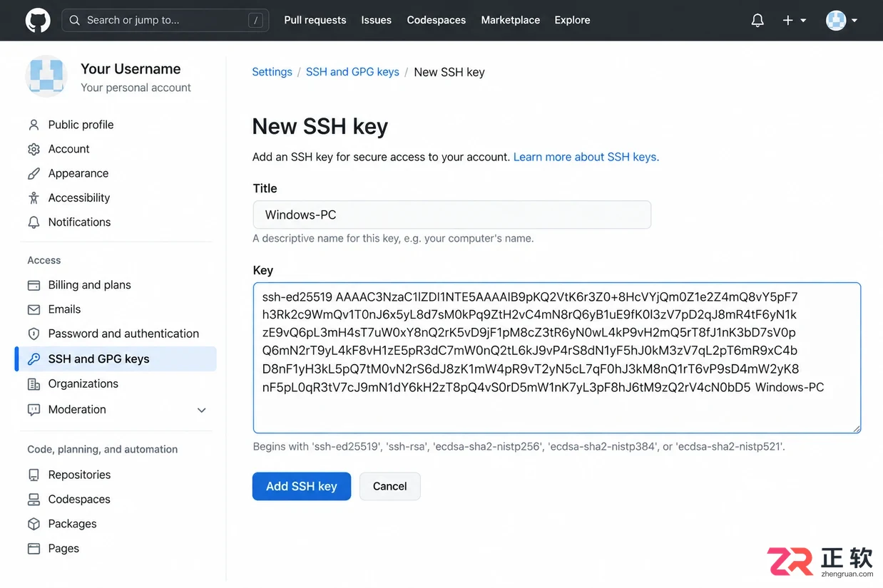Go to Emails settings
Viewport: 883px width, 588px height.
coord(64,309)
